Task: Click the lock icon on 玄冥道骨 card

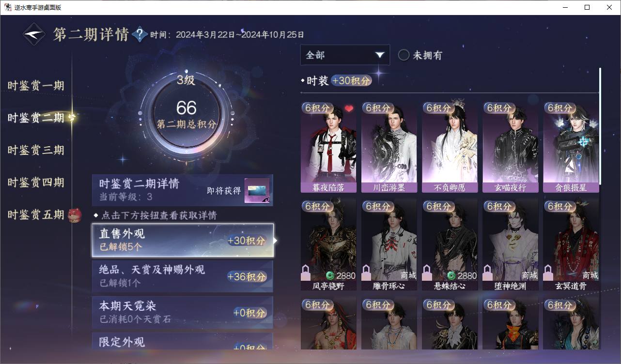Action: [548, 273]
